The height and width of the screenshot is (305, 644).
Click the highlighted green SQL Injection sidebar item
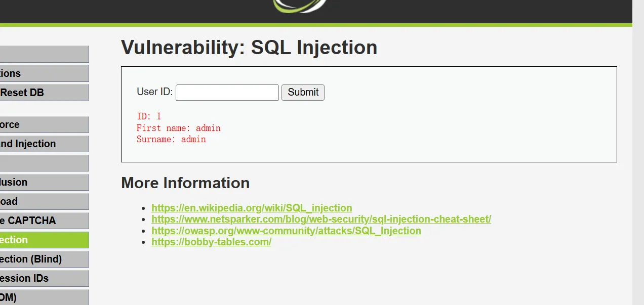coord(44,240)
